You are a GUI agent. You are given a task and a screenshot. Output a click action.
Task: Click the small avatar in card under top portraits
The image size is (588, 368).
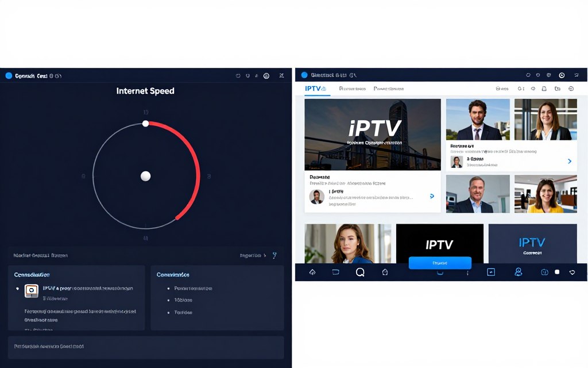(457, 162)
